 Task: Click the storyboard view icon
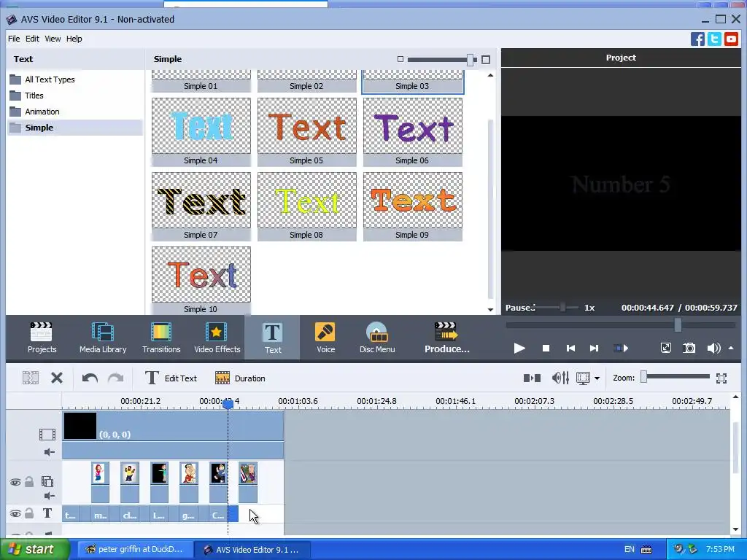pyautogui.click(x=532, y=378)
